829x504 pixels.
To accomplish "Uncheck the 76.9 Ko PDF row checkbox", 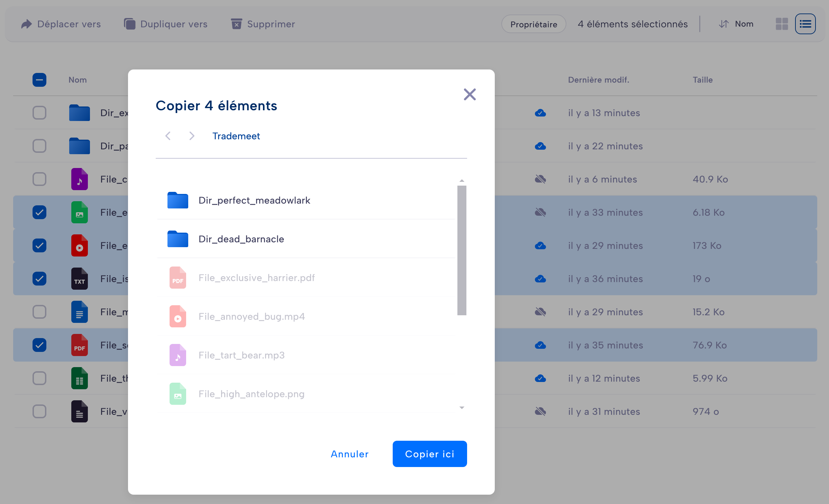I will (x=39, y=345).
